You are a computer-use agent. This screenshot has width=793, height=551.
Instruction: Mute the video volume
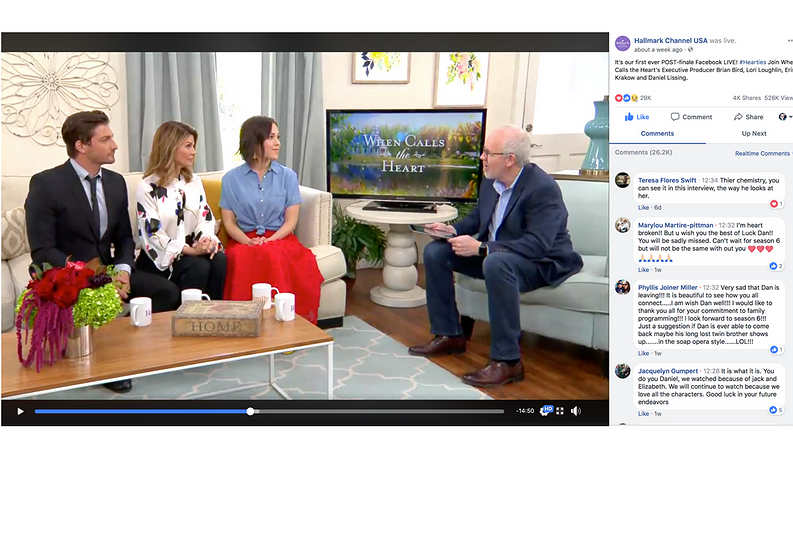(x=576, y=411)
